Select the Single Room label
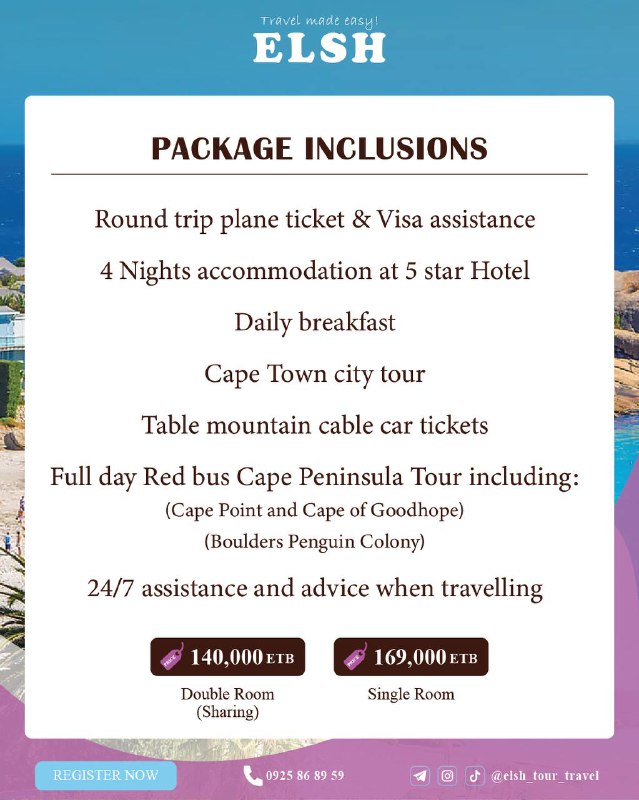Image resolution: width=639 pixels, height=800 pixels. pos(411,694)
